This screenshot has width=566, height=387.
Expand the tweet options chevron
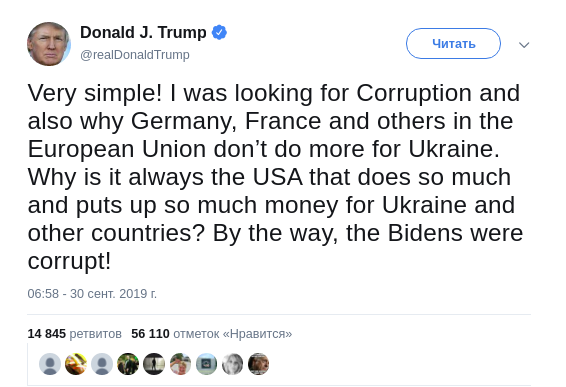click(524, 45)
